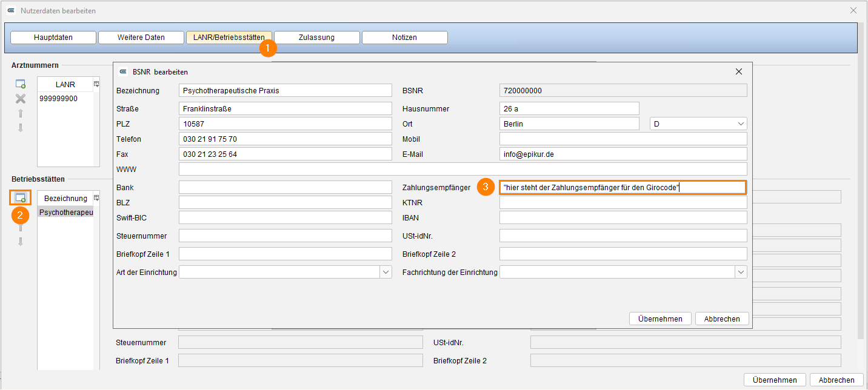Open column settings icon beside LANR header

click(96, 84)
